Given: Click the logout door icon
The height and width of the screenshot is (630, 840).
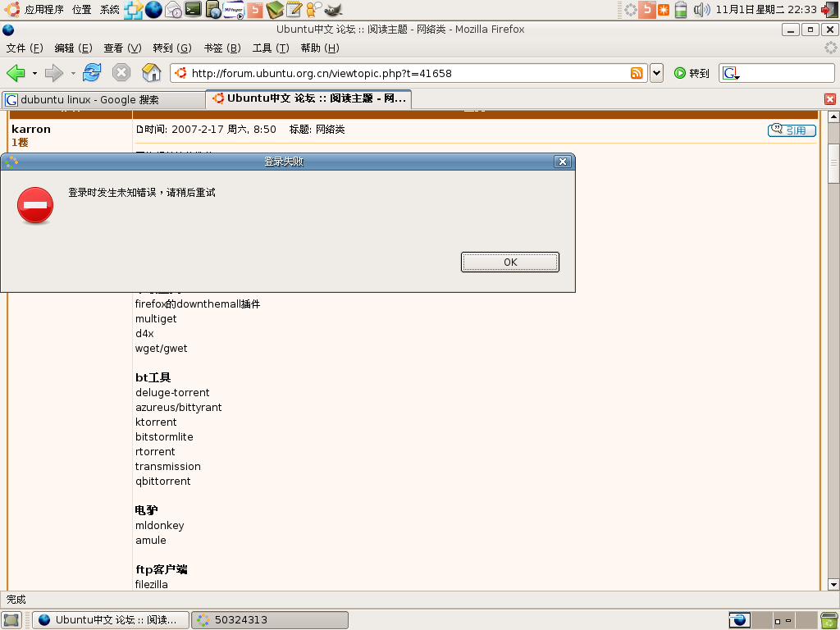Looking at the screenshot, I should 829,10.
